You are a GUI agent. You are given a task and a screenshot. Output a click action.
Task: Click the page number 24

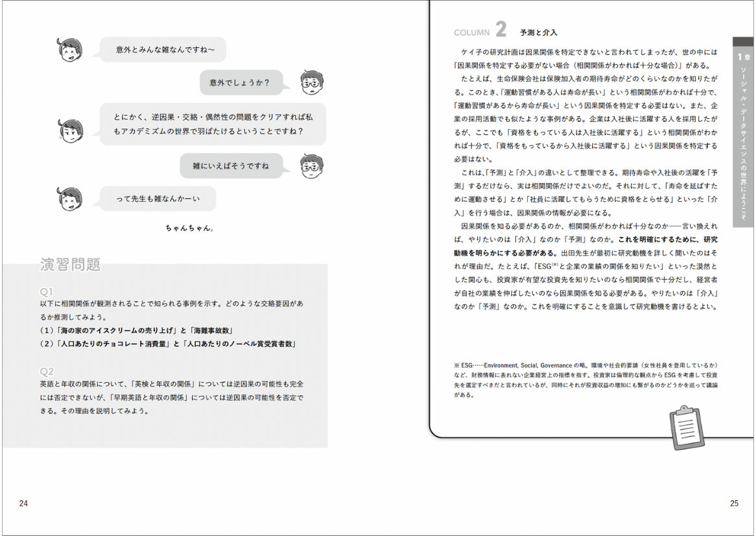(x=23, y=502)
